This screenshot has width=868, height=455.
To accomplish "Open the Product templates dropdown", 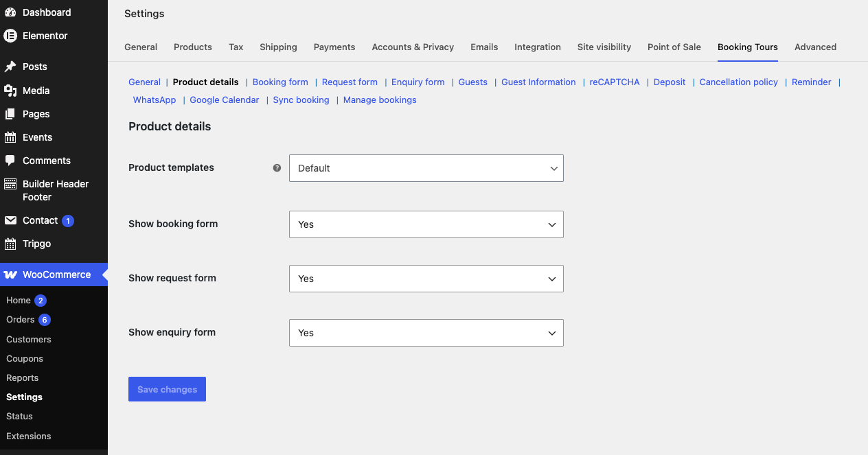I will pos(426,168).
